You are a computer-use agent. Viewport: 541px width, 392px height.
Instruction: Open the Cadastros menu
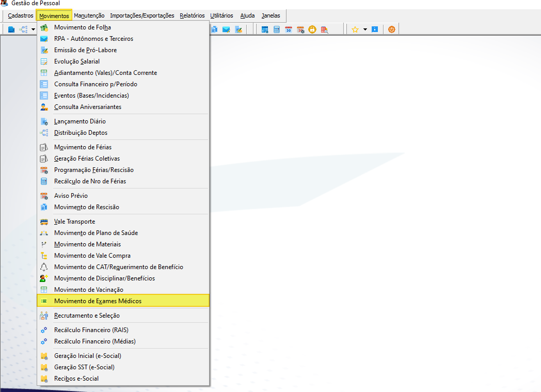click(21, 15)
